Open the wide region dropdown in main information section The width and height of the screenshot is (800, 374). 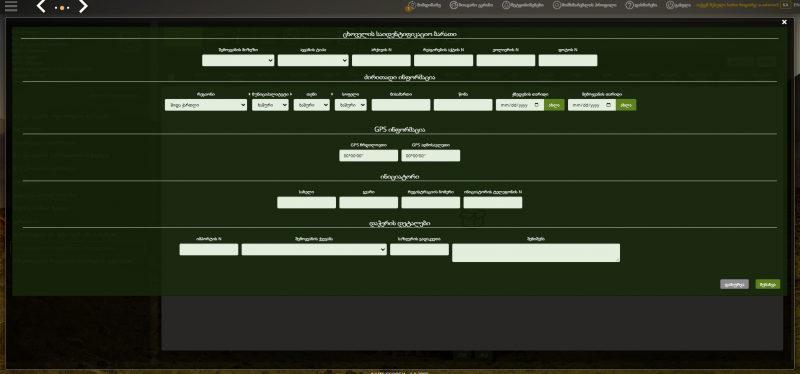(x=206, y=105)
